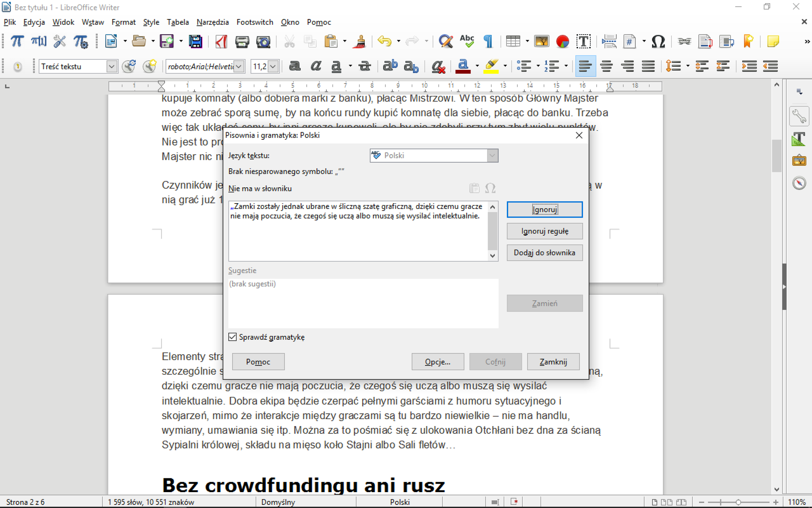Expand the font size dropdown

pyautogui.click(x=273, y=66)
